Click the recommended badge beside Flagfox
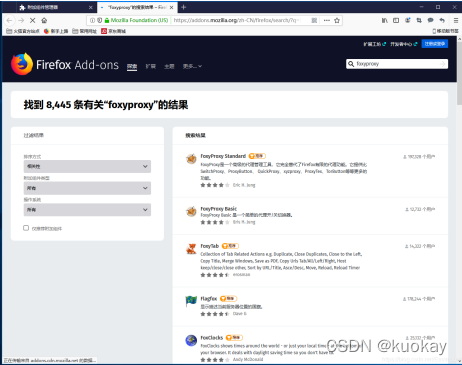Image resolution: width=462 pixels, height=365 pixels. click(228, 299)
